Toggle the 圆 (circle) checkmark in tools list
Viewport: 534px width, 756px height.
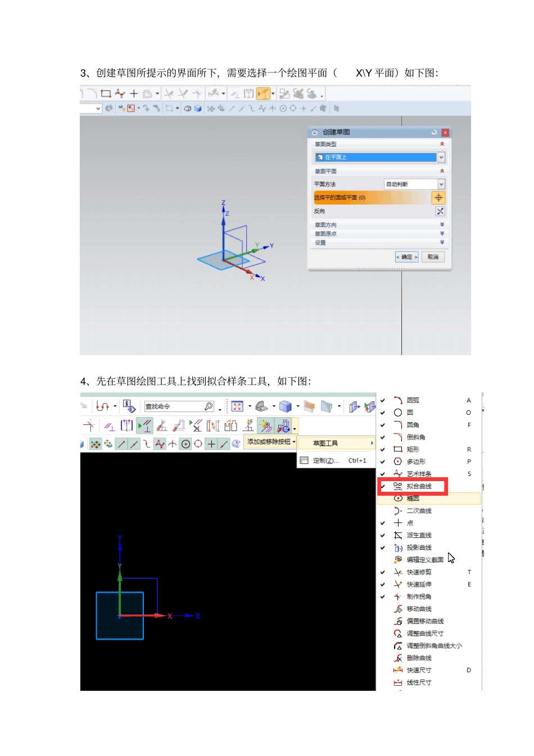383,413
